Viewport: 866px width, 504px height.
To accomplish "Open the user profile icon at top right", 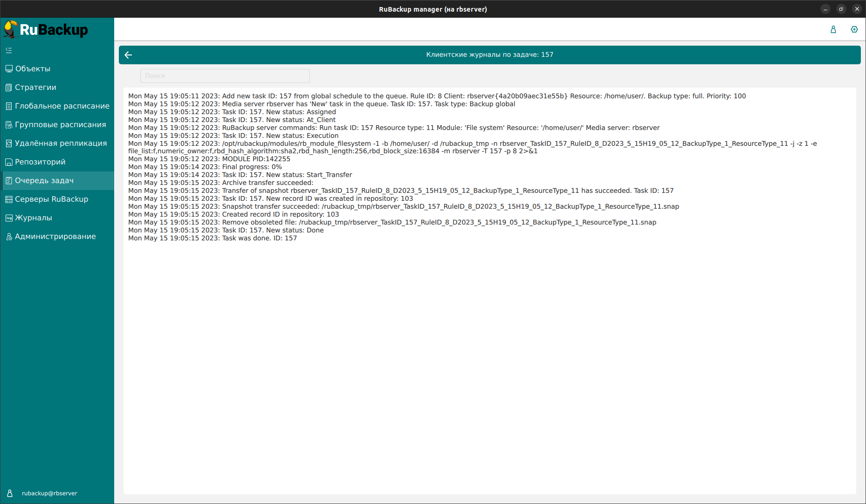I will click(833, 29).
